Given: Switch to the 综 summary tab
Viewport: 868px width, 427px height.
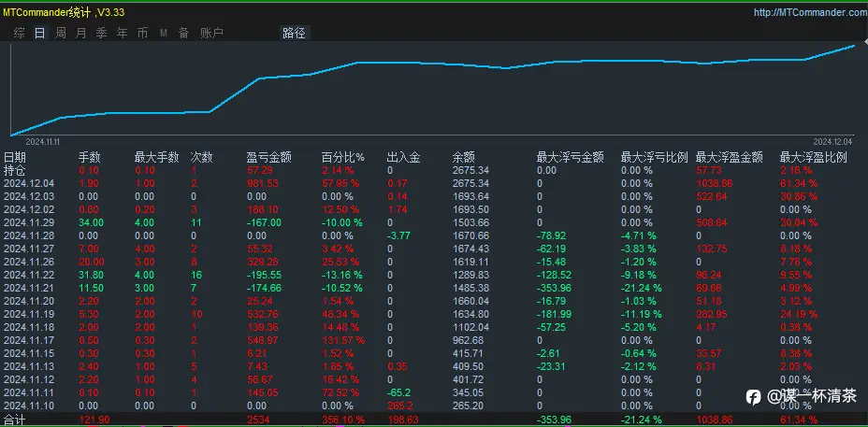Looking at the screenshot, I should tap(20, 34).
